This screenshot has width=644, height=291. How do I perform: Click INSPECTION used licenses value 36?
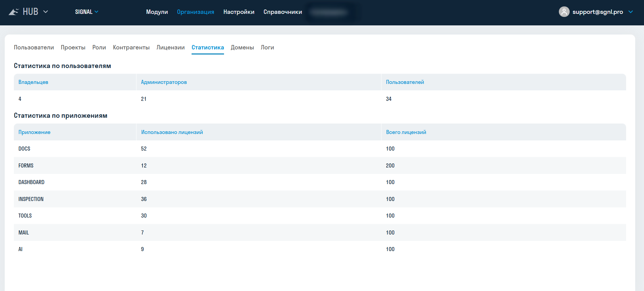(x=144, y=199)
